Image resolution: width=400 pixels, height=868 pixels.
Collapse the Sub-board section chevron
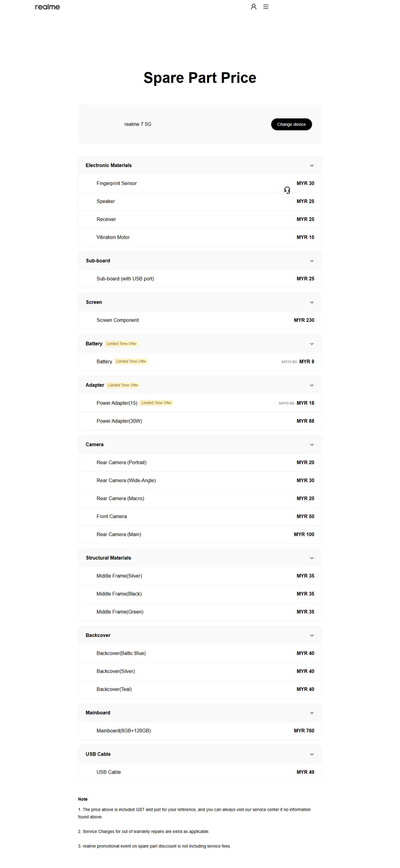click(312, 261)
